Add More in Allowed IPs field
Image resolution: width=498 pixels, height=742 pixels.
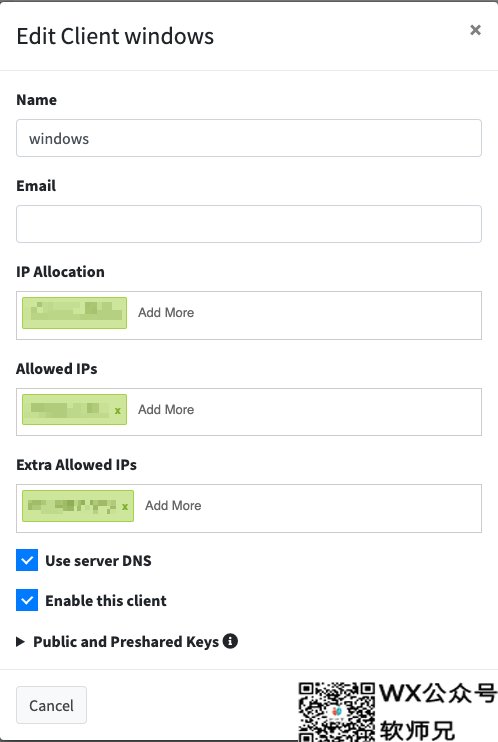point(166,409)
